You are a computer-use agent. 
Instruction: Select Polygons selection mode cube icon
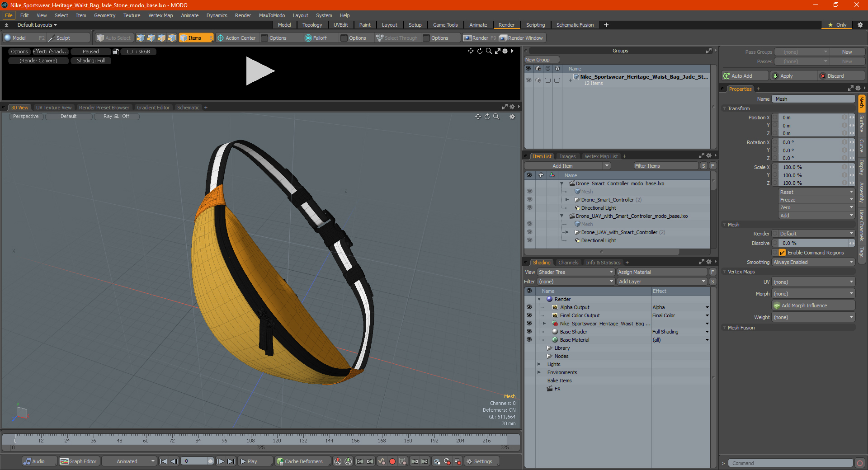161,38
